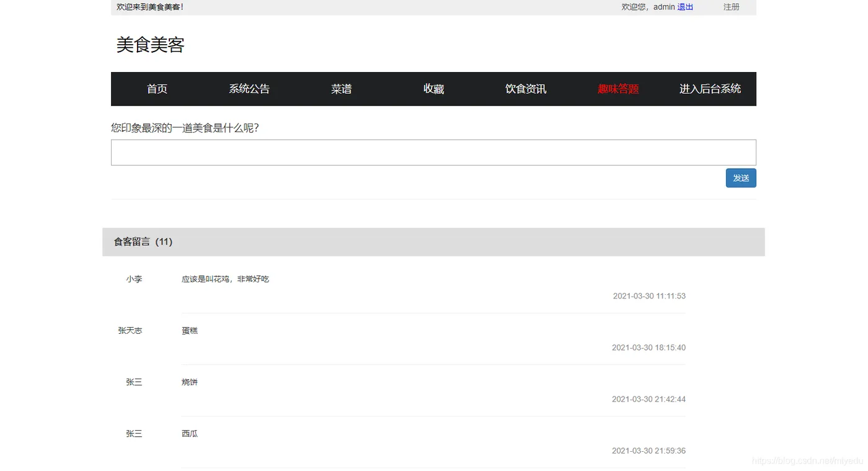Image resolution: width=868 pixels, height=471 pixels.
Task: Click timestamp 2021-03-30 21:59:36
Action: (x=649, y=451)
